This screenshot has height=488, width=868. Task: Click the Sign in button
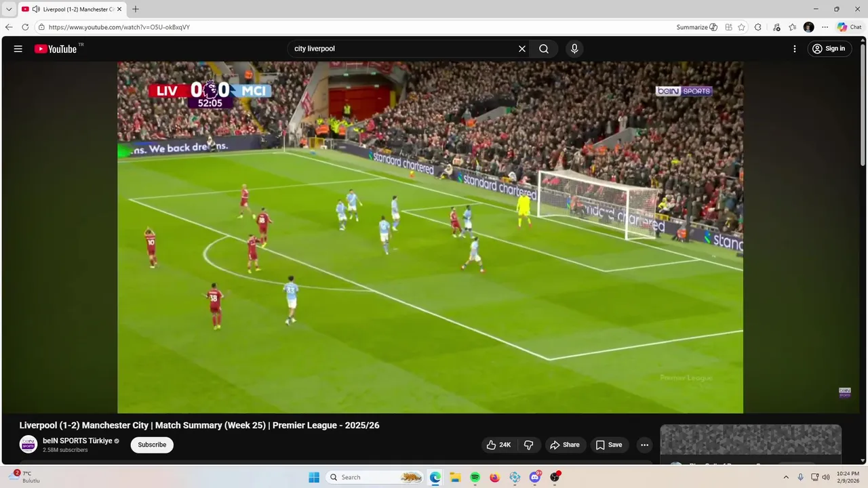point(829,49)
